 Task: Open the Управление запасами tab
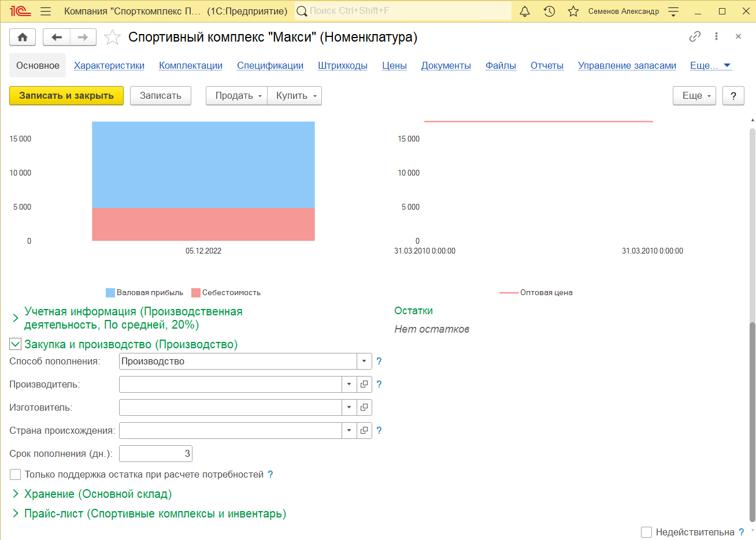tap(627, 65)
